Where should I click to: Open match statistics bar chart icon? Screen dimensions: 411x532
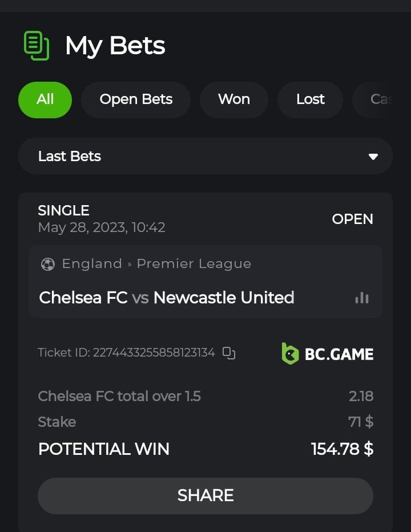361,298
